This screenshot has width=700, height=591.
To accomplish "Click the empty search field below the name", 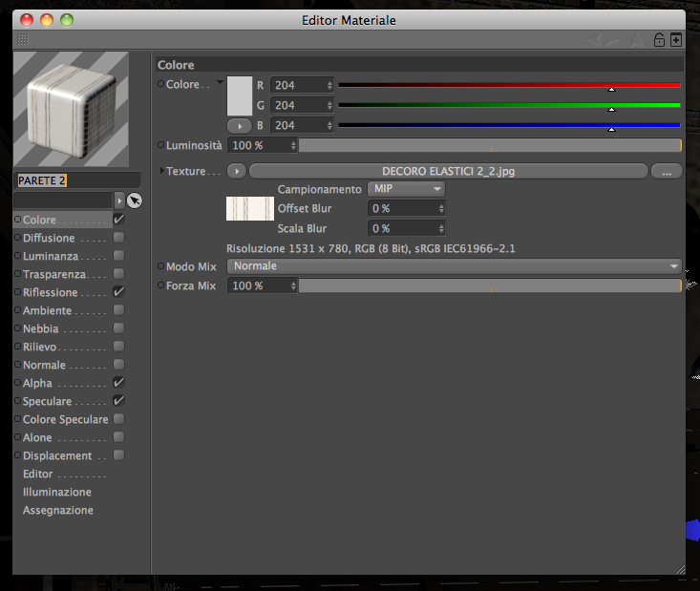I will [63, 201].
